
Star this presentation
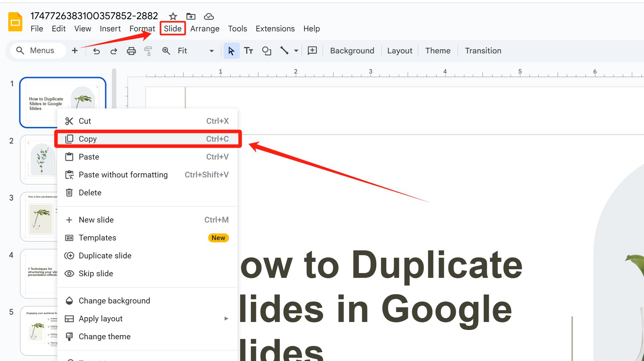(x=173, y=16)
